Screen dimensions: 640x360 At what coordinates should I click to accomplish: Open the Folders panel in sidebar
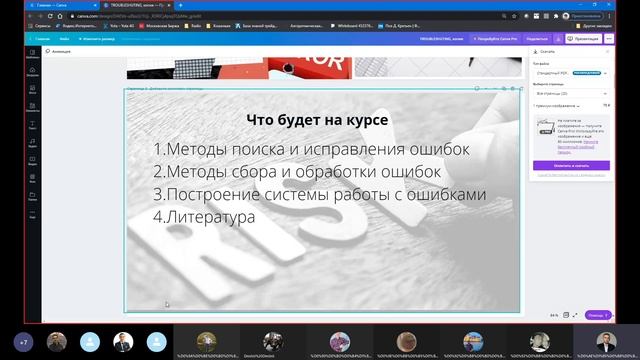(33, 196)
